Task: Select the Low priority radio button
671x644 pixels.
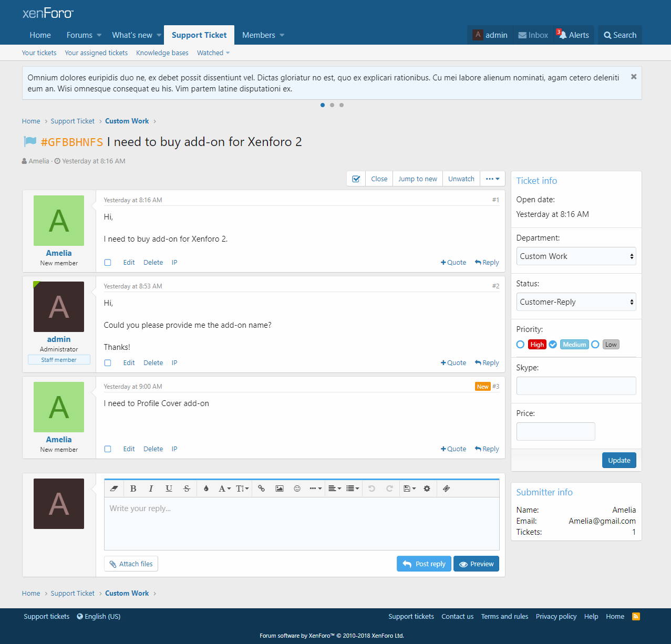Action: coord(595,345)
